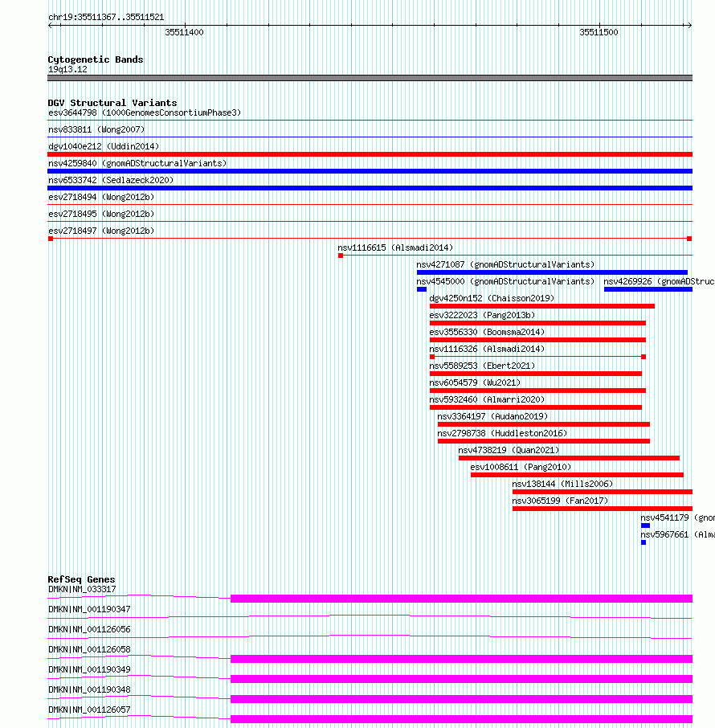The width and height of the screenshot is (715, 728).
Task: Select the esv2718494 (Wong2012b) variant
Action: (101, 197)
